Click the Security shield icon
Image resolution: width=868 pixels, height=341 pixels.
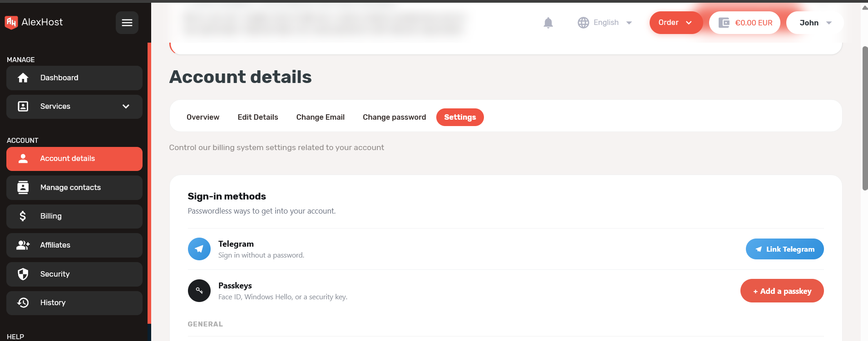(23, 274)
